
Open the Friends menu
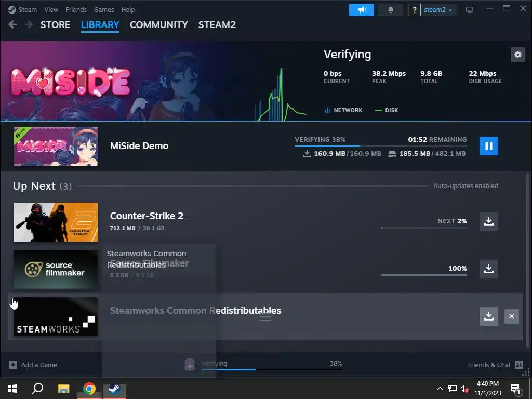tap(76, 9)
